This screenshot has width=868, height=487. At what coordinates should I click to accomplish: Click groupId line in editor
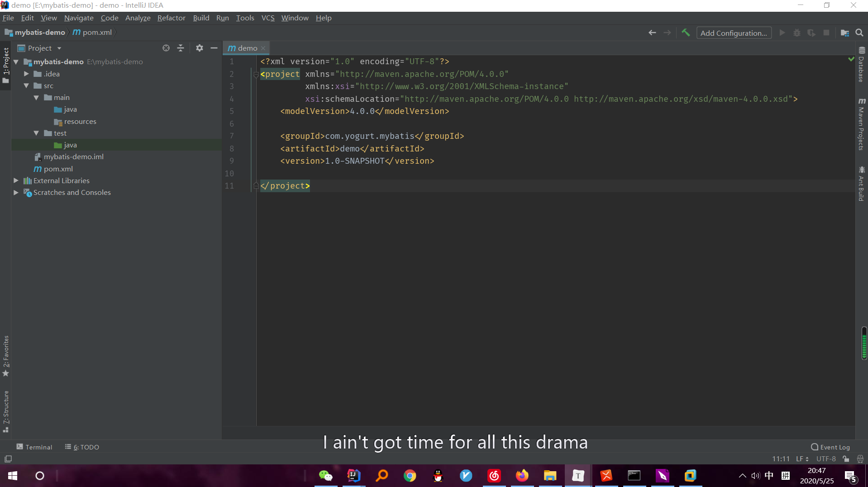372,136
